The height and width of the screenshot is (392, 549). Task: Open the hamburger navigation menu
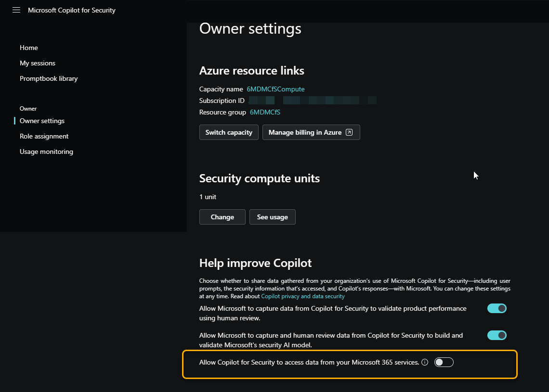pyautogui.click(x=16, y=10)
